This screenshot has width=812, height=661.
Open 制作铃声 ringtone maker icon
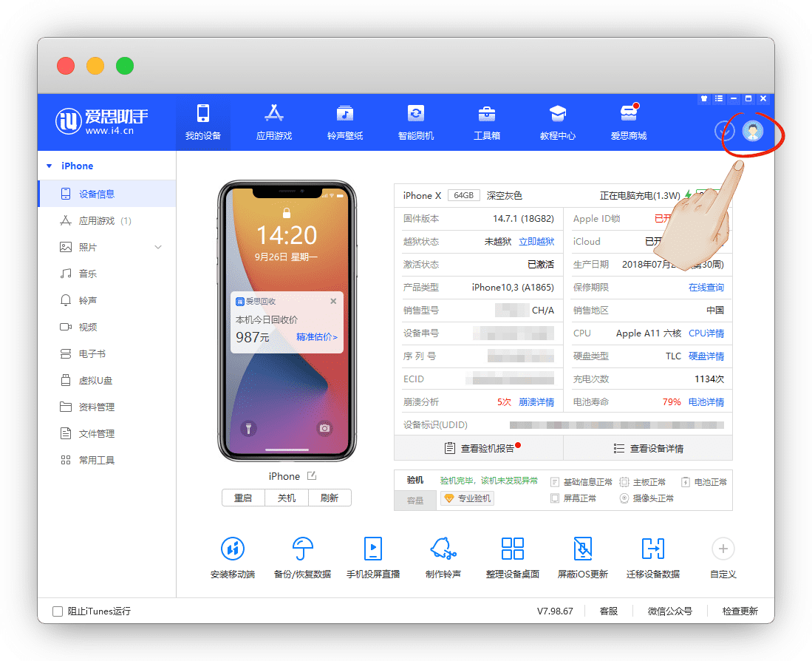[x=443, y=549]
